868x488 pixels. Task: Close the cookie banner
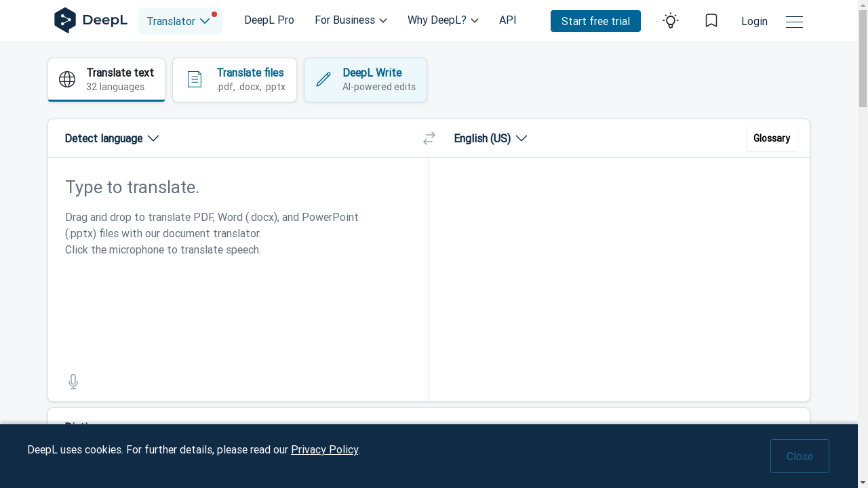800,456
